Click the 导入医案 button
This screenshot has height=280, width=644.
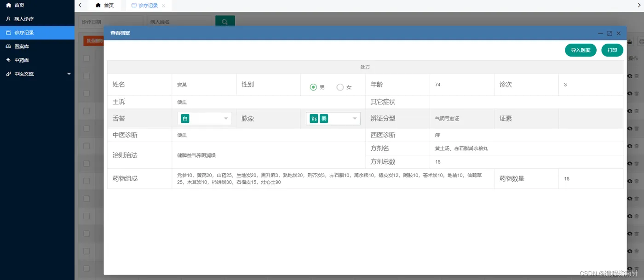[x=581, y=50]
